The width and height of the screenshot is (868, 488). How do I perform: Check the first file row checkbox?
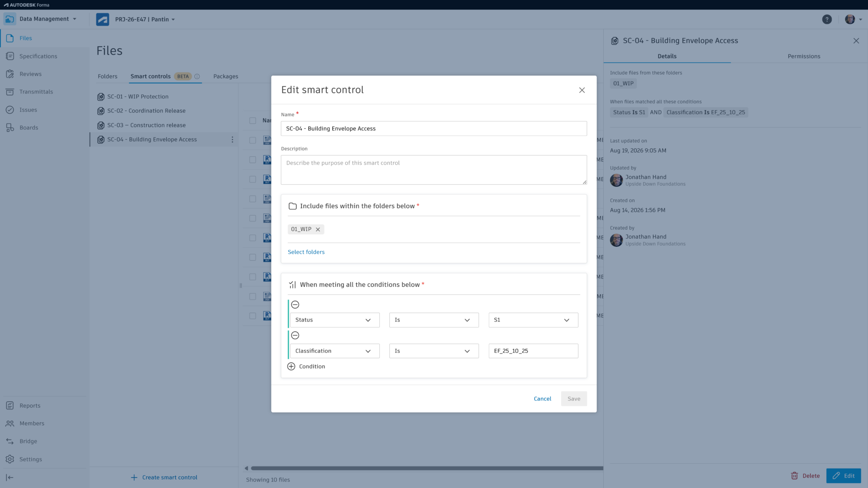click(253, 140)
